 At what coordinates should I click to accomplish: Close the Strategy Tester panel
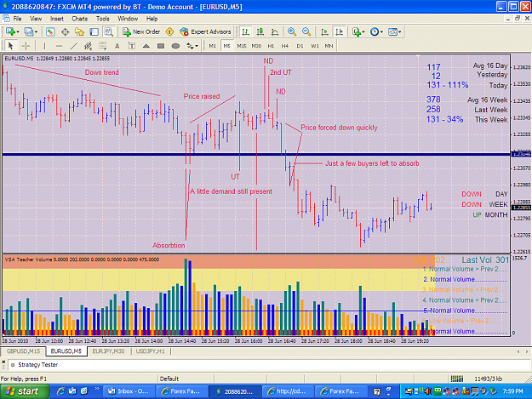click(3, 362)
